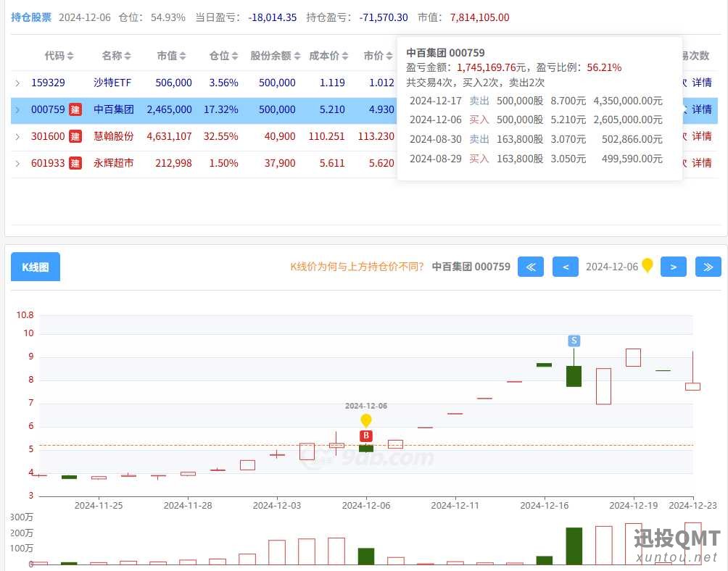728x571 pixels.
Task: Click the 建 badge next to 301600
Action: point(75,136)
